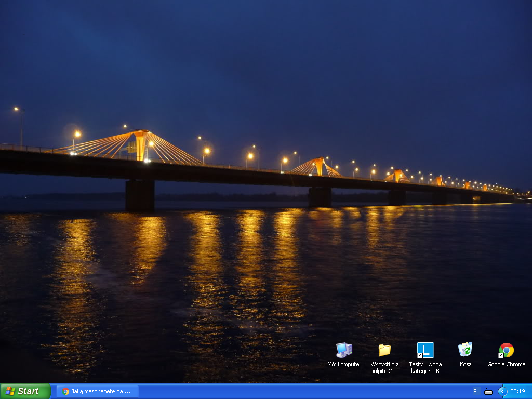
Task: Click the 'Google Chrome' label under the icon
Action: (506, 364)
